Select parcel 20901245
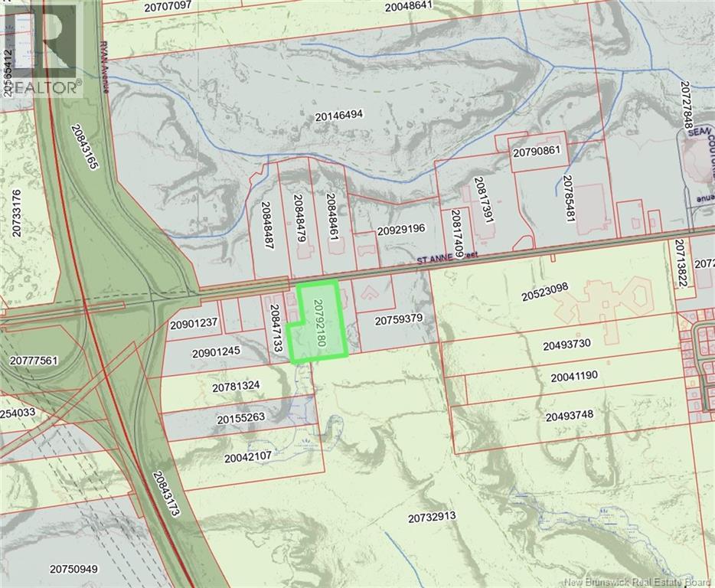Screen dimensions: 715x588 217,353
